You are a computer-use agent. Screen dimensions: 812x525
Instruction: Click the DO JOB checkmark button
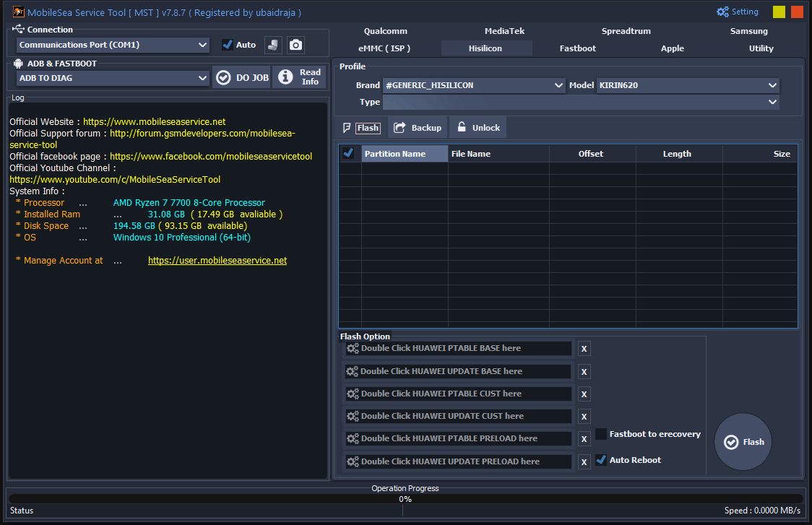(x=242, y=77)
